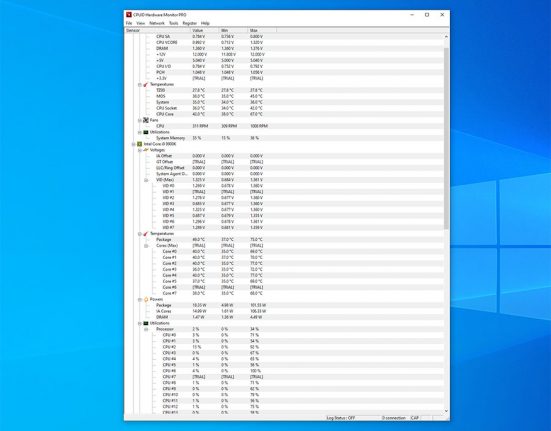The height and width of the screenshot is (431, 551).
Task: Select the Intel Core i9 9900K label
Action: (160, 144)
